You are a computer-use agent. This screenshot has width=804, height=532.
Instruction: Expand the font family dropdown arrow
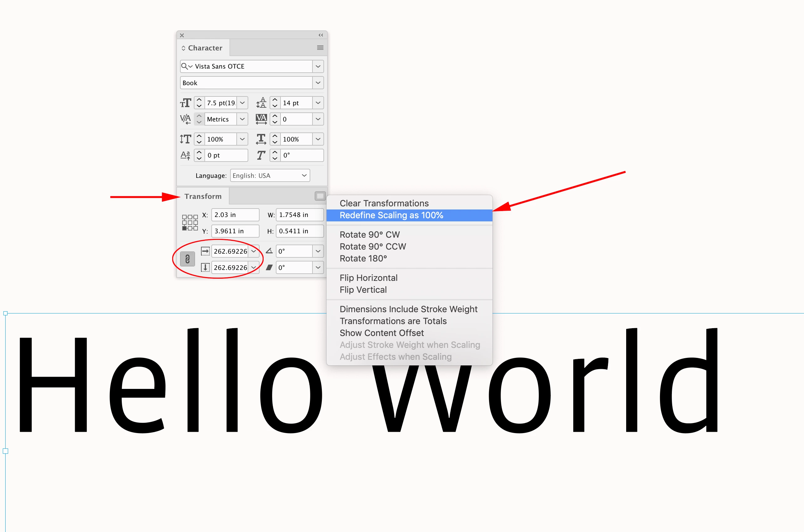pyautogui.click(x=318, y=66)
